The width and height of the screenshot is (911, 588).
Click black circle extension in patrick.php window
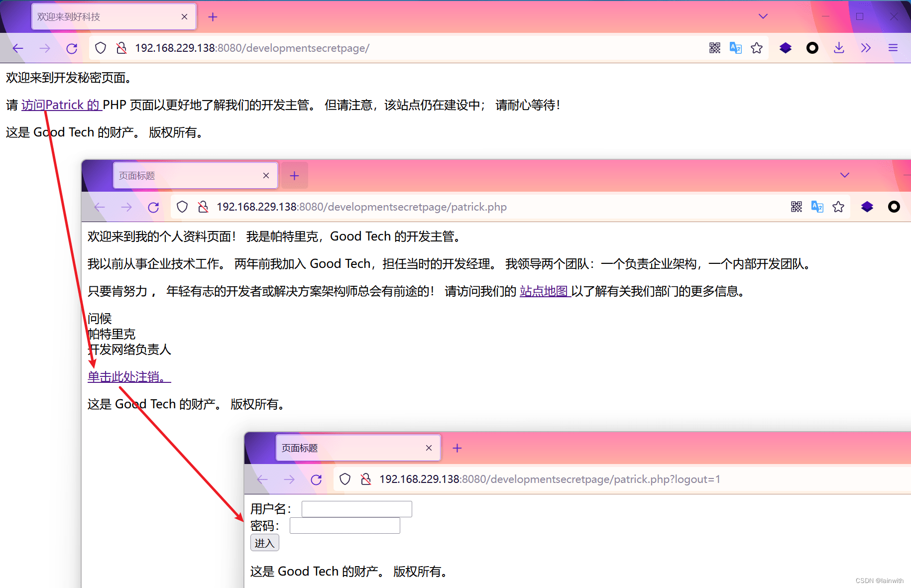(894, 207)
